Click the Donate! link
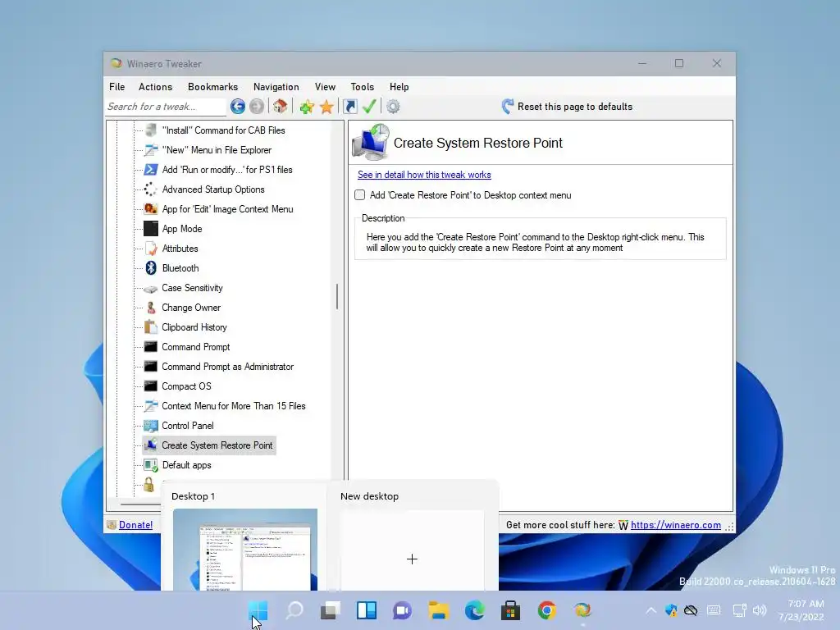Image resolution: width=840 pixels, height=630 pixels. 135,525
